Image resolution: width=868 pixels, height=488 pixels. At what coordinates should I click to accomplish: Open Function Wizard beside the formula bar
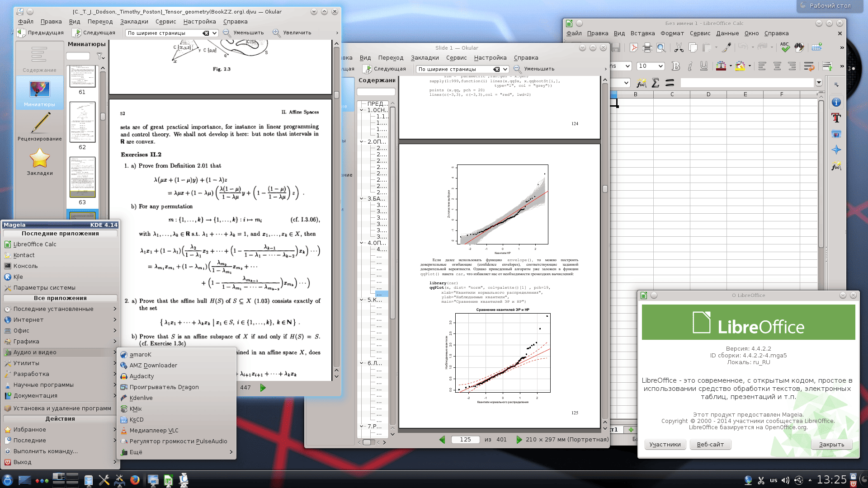pos(641,83)
